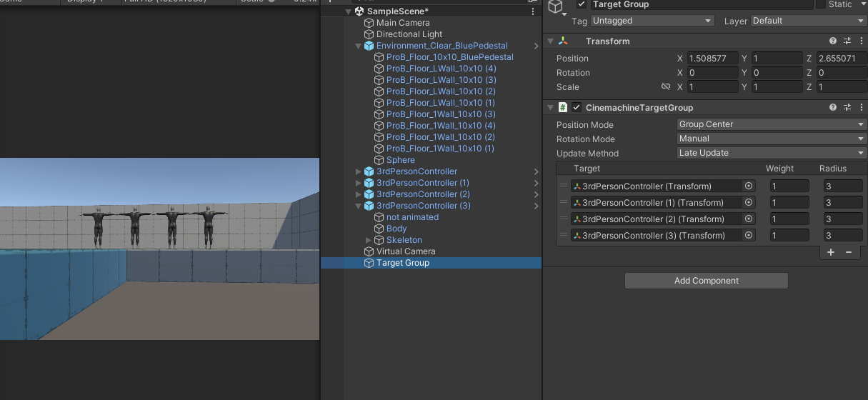Open Transform component kebab menu
The image size is (868, 400).
[860, 41]
